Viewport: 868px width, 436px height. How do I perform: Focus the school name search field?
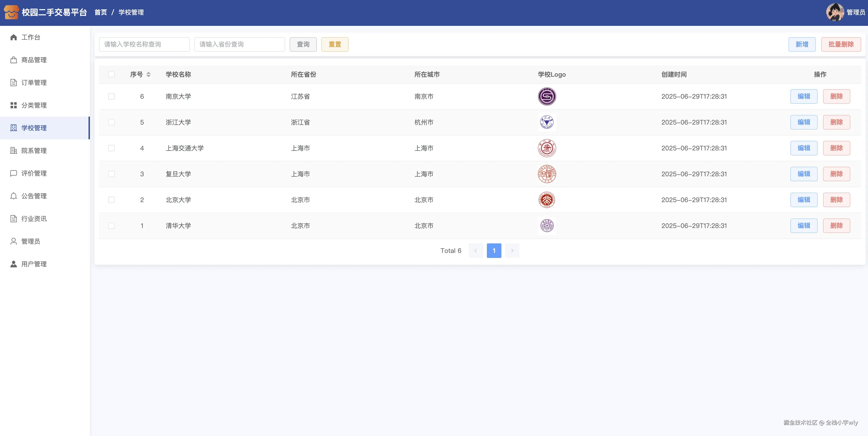point(144,44)
